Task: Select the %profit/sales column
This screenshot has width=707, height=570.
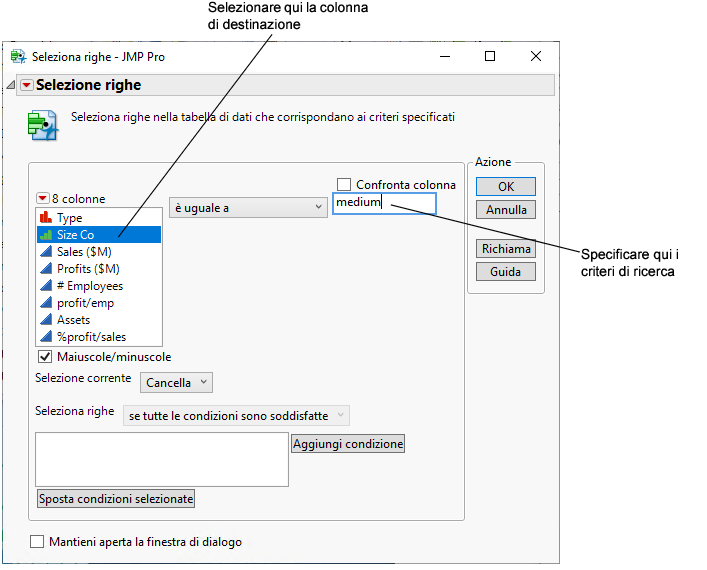Action: point(99,337)
